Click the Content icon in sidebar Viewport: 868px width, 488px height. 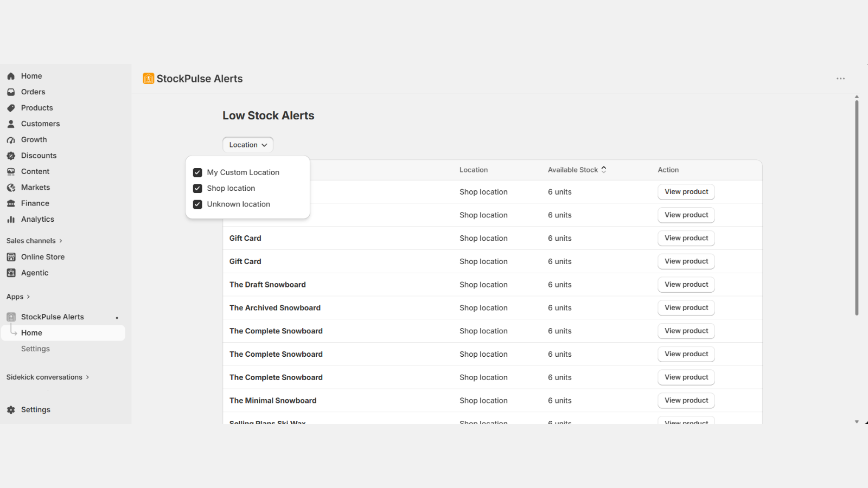[11, 172]
